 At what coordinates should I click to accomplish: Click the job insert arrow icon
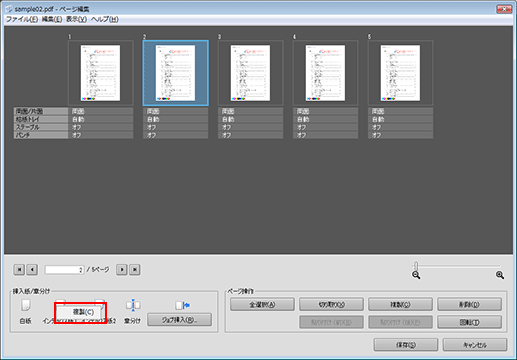click(182, 305)
